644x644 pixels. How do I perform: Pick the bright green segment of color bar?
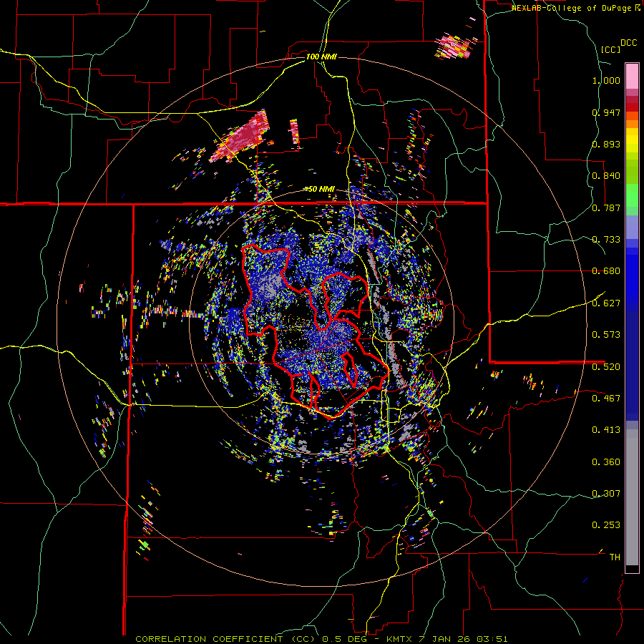point(632,195)
